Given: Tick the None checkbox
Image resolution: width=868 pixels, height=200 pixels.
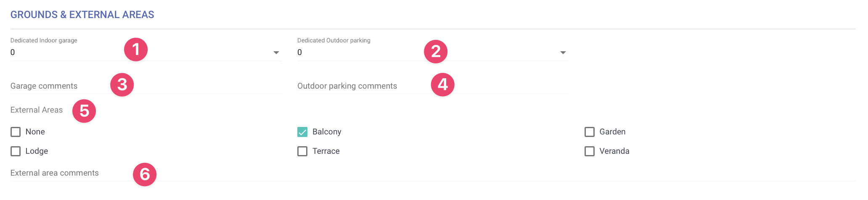Looking at the screenshot, I should coord(16,132).
